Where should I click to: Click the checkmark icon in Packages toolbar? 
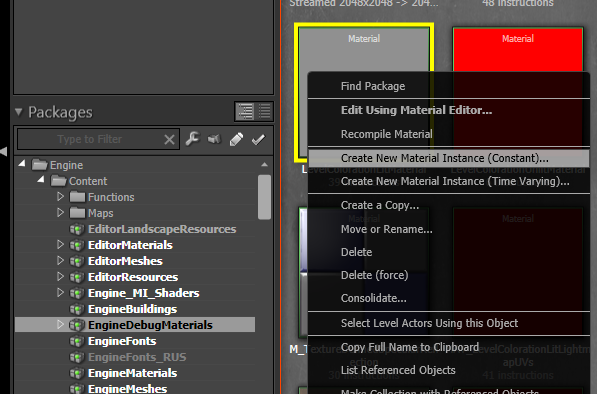tap(259, 139)
